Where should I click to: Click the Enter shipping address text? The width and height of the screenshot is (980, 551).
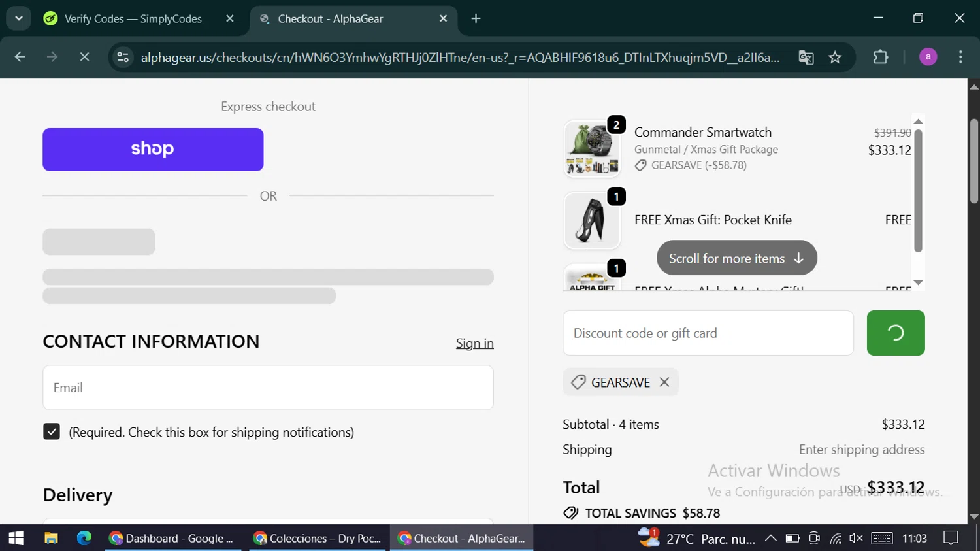[862, 450]
